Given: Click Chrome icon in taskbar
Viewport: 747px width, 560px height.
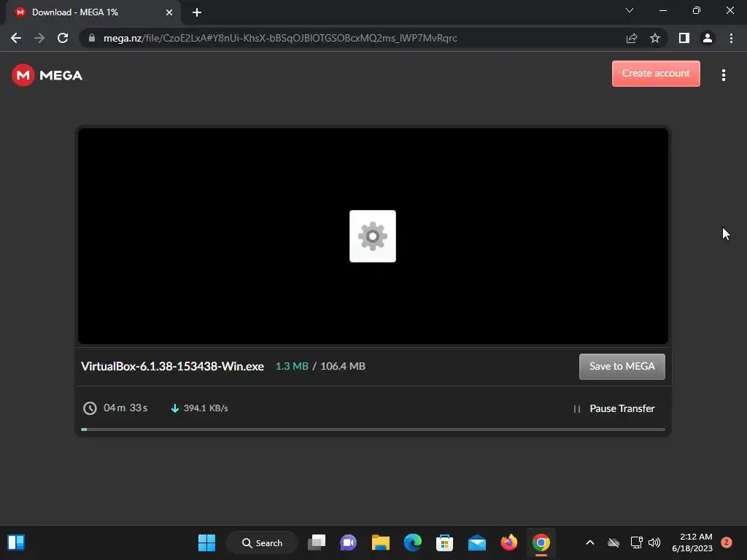Looking at the screenshot, I should [x=541, y=542].
